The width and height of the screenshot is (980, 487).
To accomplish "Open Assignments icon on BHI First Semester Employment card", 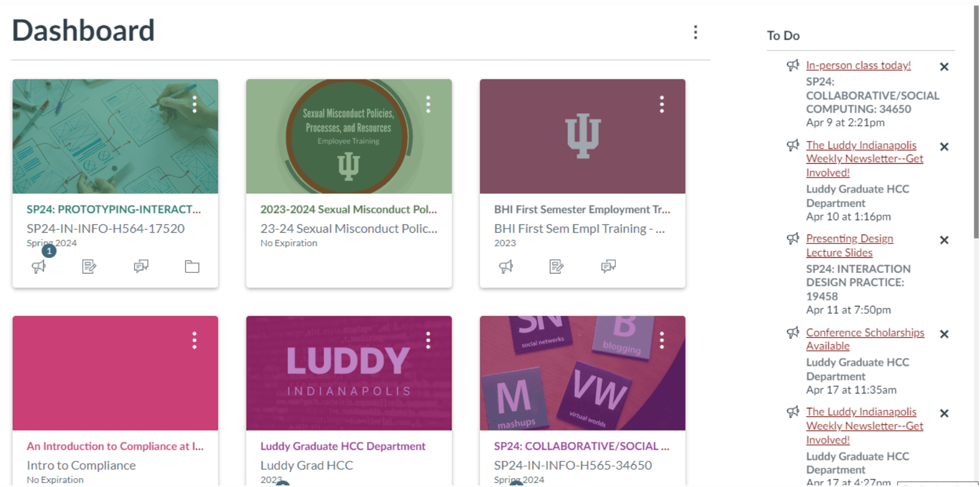I will pyautogui.click(x=557, y=266).
